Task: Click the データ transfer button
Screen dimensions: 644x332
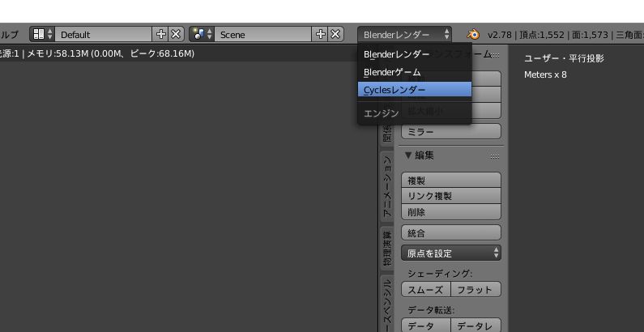Action: click(426, 326)
